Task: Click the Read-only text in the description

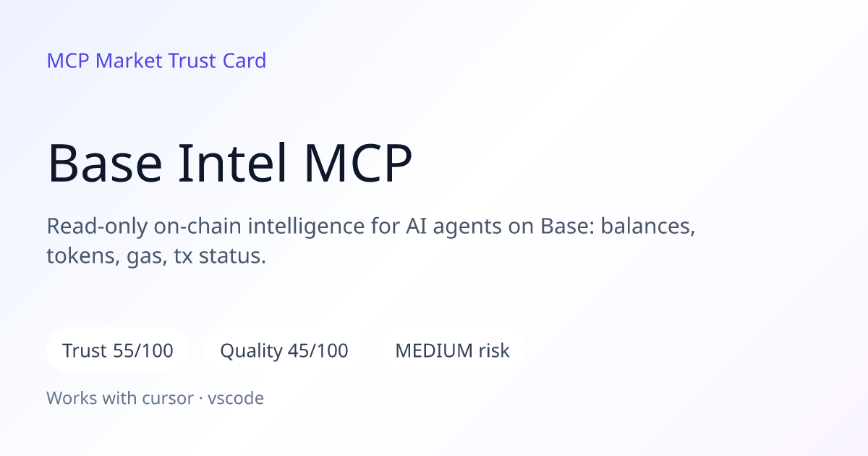Action: (96, 227)
